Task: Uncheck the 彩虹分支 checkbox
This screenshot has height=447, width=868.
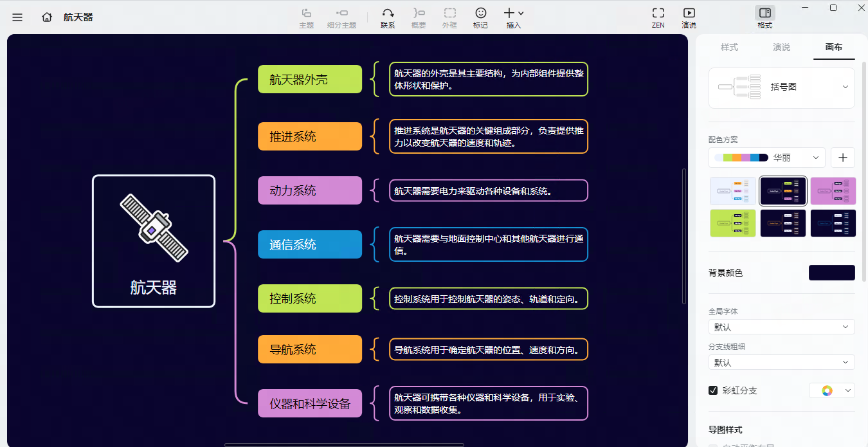Action: 713,390
